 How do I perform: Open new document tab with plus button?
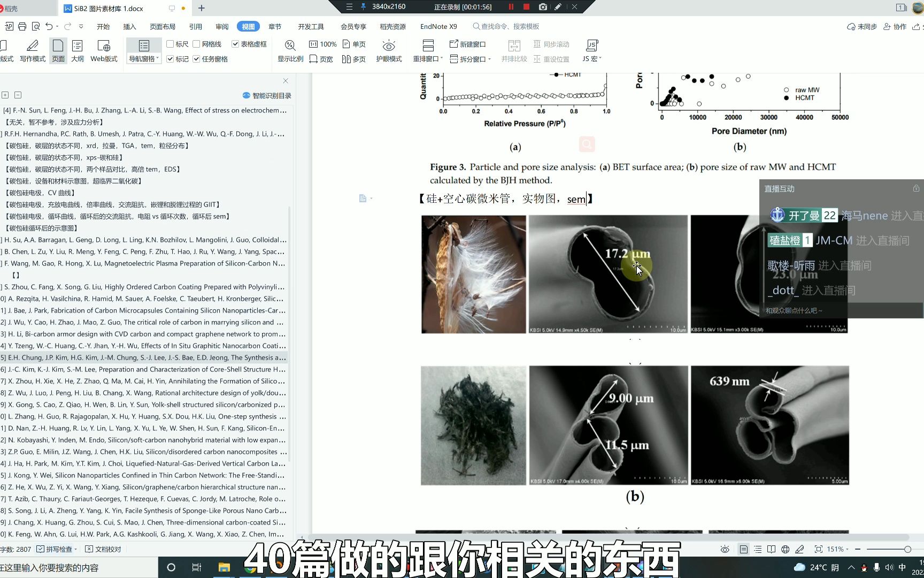tap(202, 8)
